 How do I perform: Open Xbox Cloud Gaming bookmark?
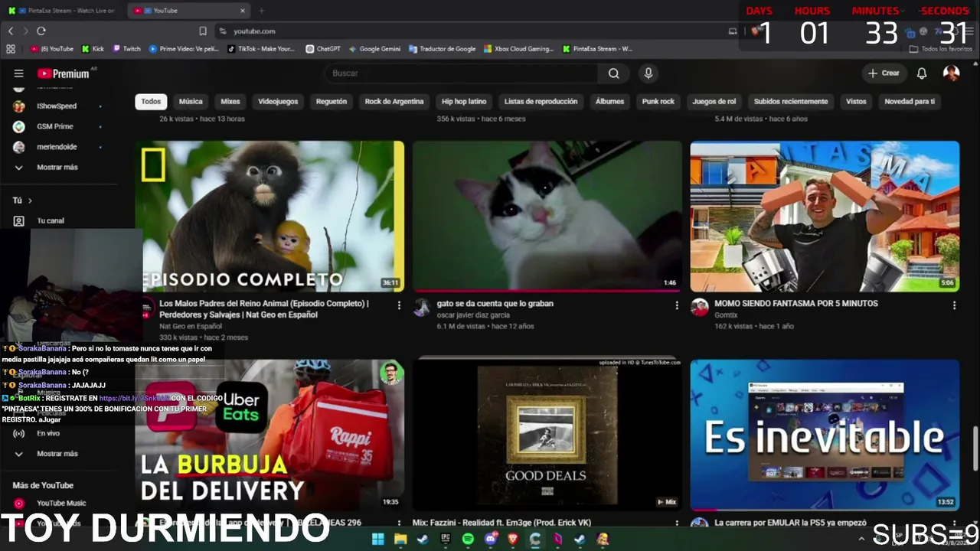click(x=519, y=49)
